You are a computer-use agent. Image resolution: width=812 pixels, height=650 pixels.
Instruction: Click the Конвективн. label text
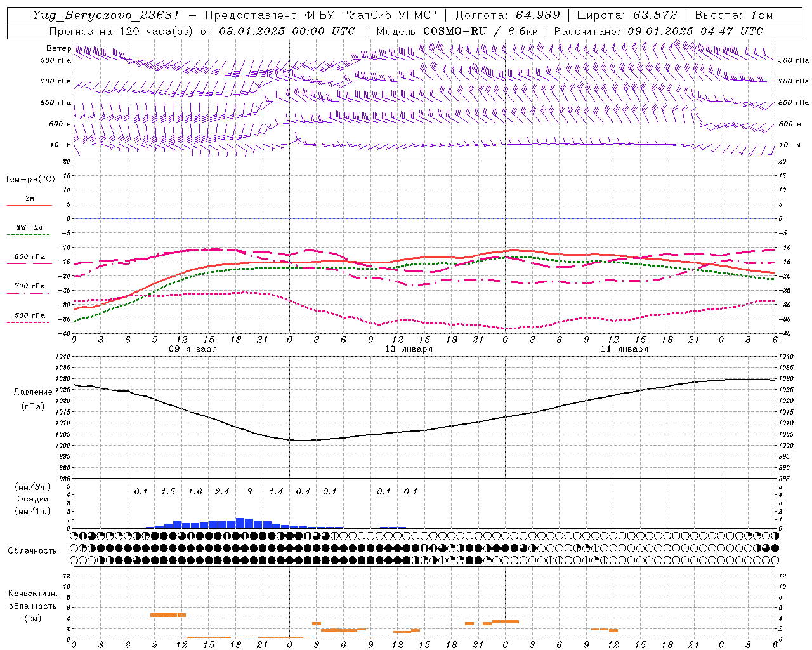(x=32, y=594)
